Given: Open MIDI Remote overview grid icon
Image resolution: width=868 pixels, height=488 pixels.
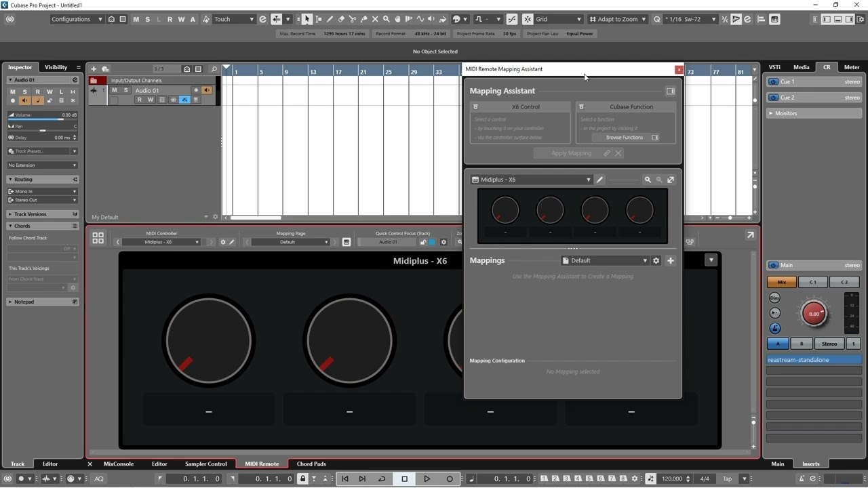Looking at the screenshot, I should pos(98,238).
